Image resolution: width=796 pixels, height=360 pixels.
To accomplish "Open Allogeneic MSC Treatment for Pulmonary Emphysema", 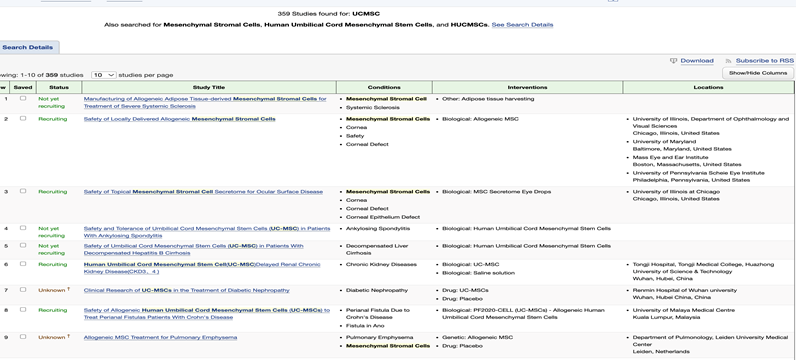I will [x=160, y=338].
